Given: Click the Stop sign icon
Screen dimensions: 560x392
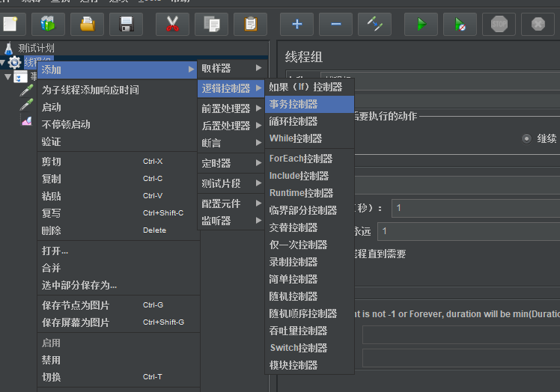Looking at the screenshot, I should (499, 24).
